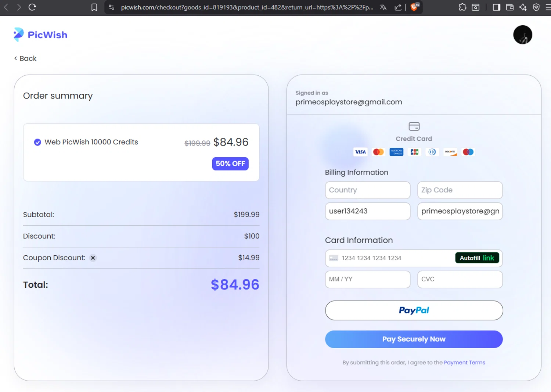Click the struck-through $199.99 price

(197, 143)
